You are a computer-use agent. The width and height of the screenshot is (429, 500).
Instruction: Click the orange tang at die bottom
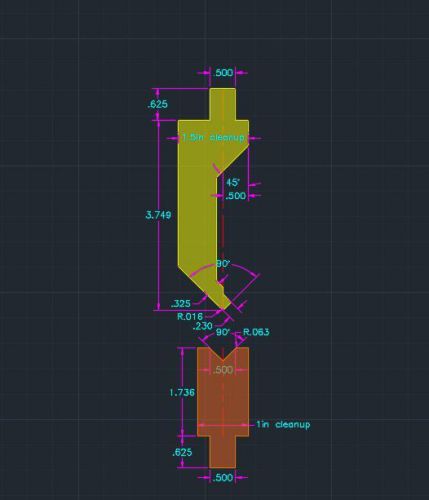pyautogui.click(x=223, y=452)
